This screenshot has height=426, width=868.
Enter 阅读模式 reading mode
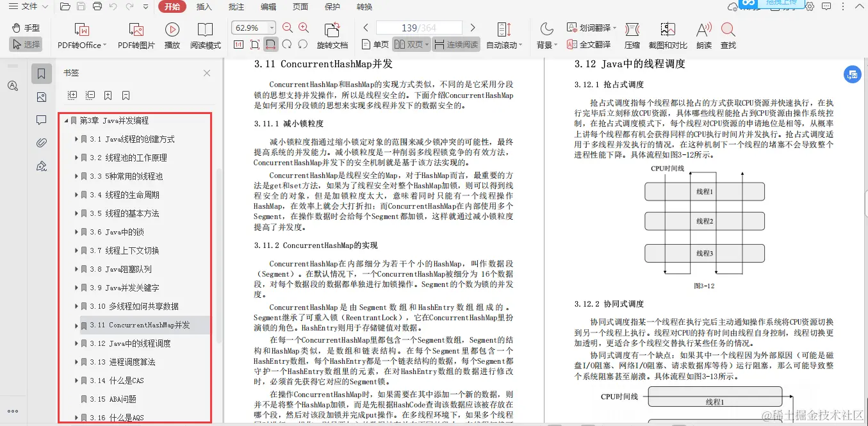click(x=205, y=35)
